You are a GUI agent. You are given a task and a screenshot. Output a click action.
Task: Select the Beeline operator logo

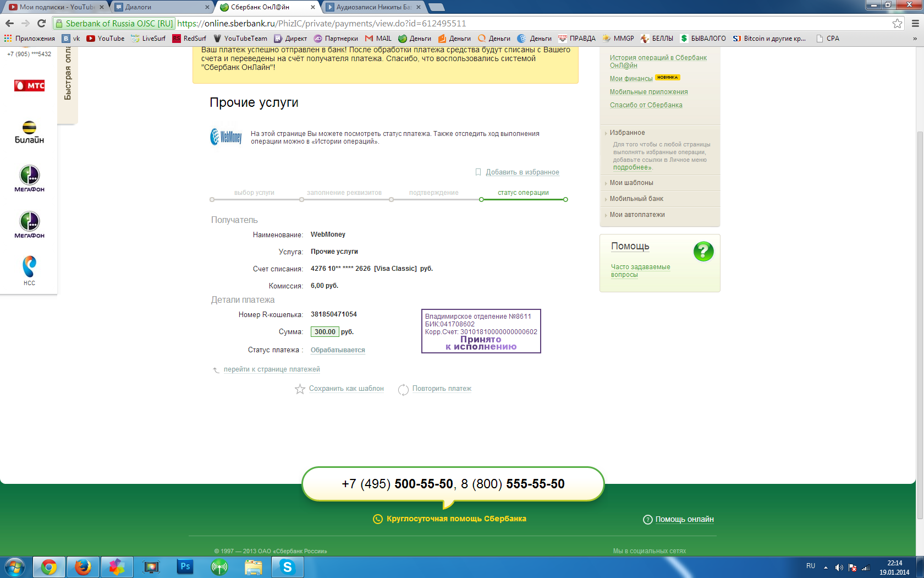coord(29,132)
